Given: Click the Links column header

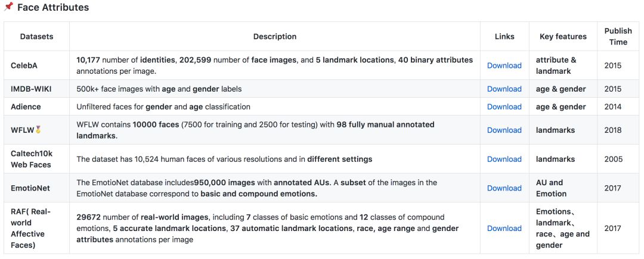Looking at the screenshot, I should pos(504,36).
